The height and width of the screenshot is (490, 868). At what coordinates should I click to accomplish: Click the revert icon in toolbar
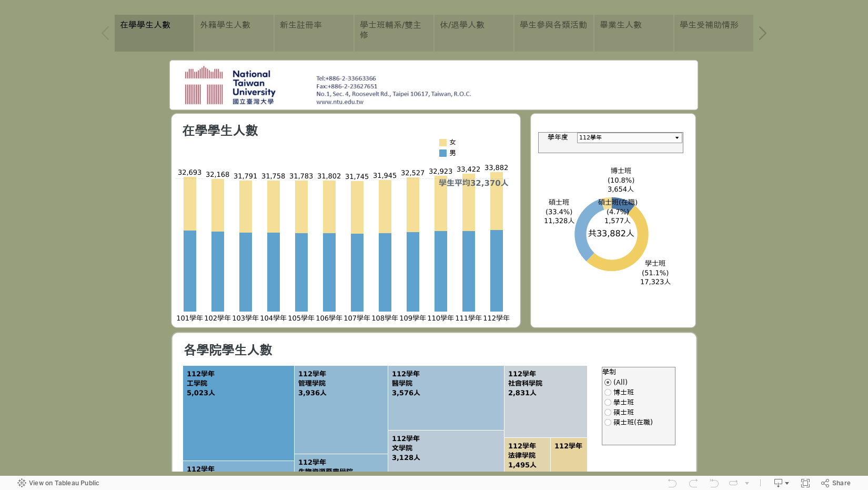tap(714, 483)
